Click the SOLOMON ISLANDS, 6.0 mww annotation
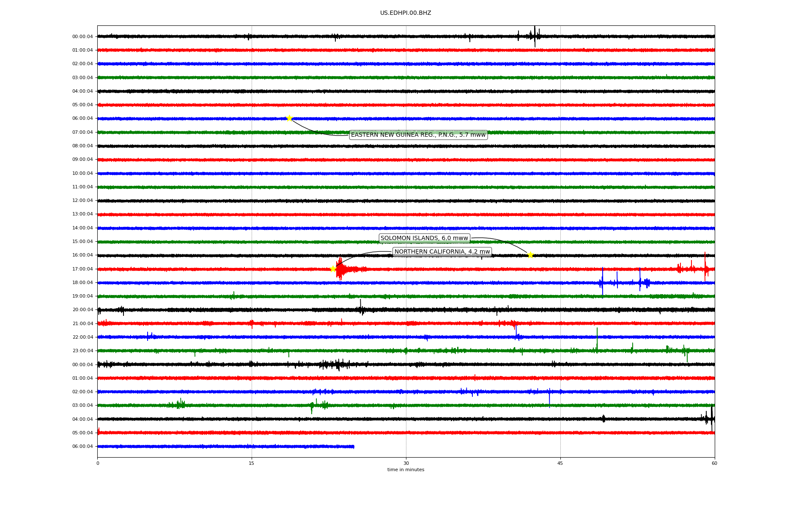 click(424, 238)
